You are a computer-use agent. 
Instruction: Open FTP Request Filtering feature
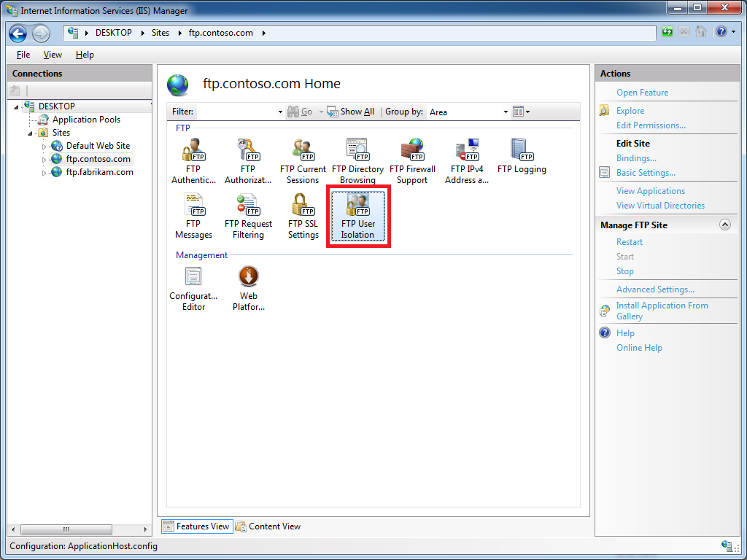[248, 216]
